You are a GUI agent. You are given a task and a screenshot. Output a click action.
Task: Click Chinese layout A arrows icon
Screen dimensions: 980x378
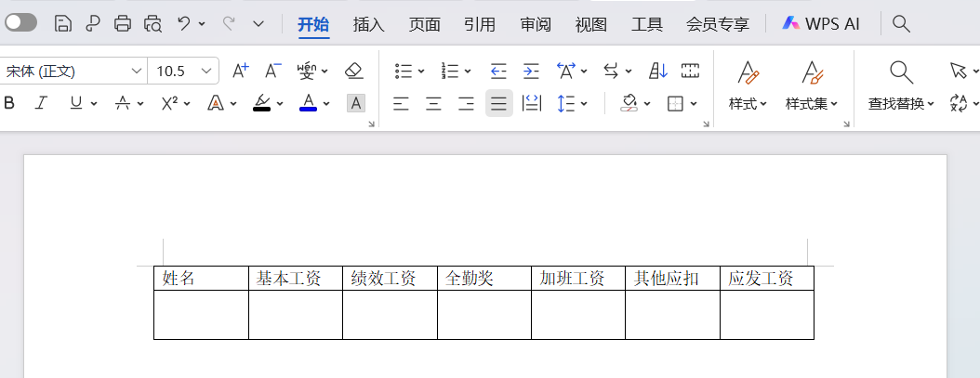pyautogui.click(x=565, y=71)
